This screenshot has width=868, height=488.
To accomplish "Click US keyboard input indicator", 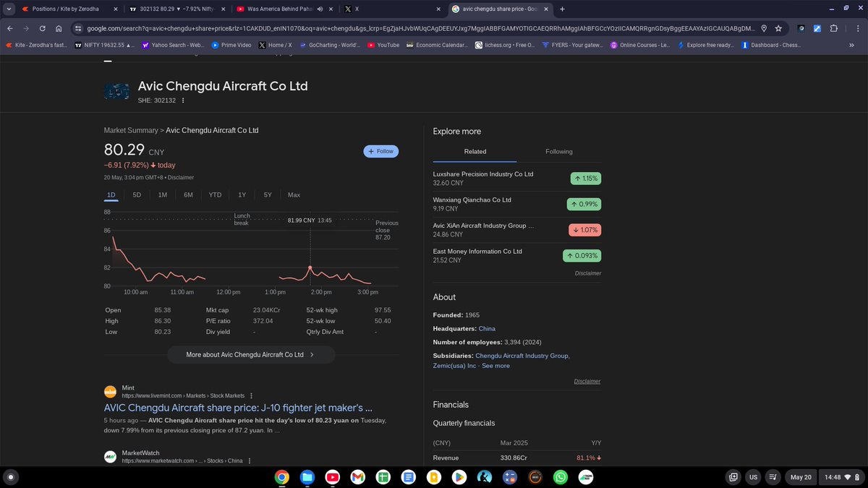I will [753, 477].
